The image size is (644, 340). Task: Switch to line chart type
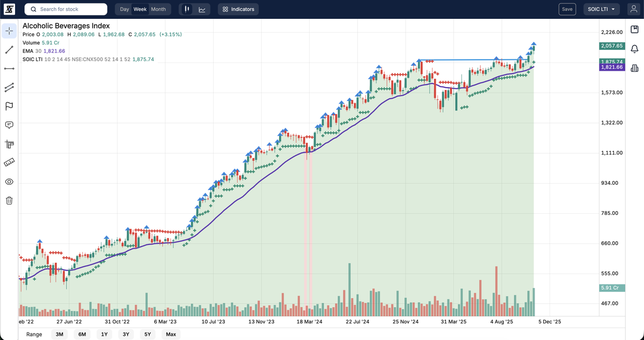[202, 9]
